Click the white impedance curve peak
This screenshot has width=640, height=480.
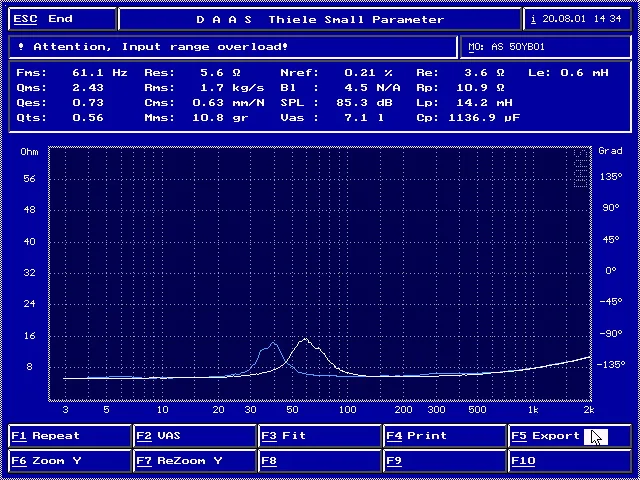pyautogui.click(x=305, y=341)
